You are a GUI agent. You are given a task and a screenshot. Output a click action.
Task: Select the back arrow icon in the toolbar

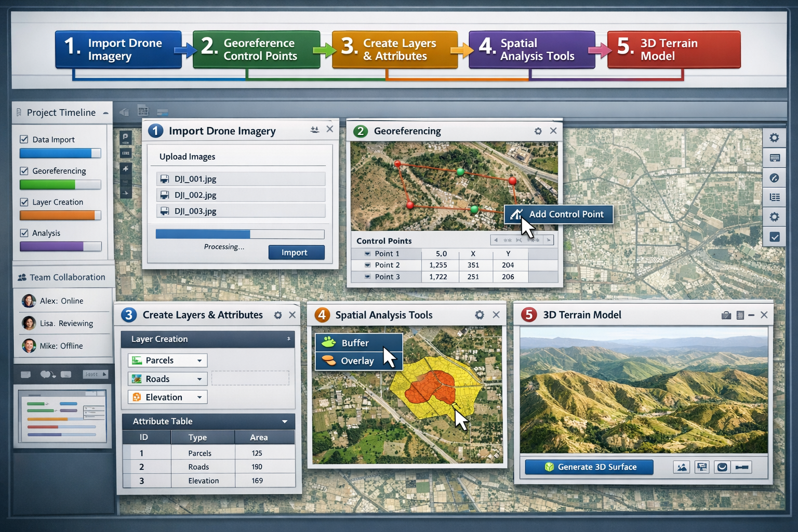[124, 111]
